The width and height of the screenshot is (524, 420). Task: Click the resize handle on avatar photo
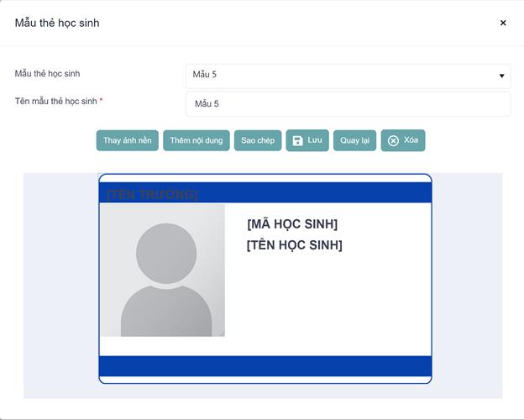(x=222, y=333)
